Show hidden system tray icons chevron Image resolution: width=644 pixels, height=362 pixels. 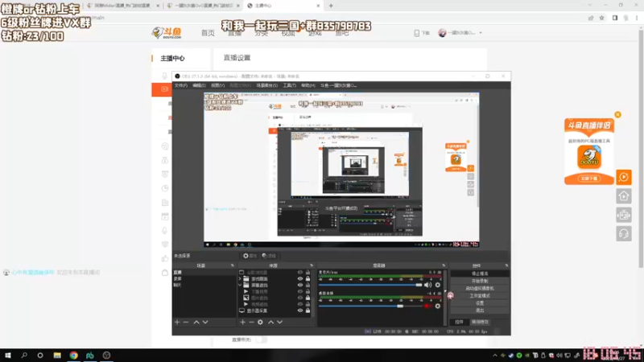495,356
